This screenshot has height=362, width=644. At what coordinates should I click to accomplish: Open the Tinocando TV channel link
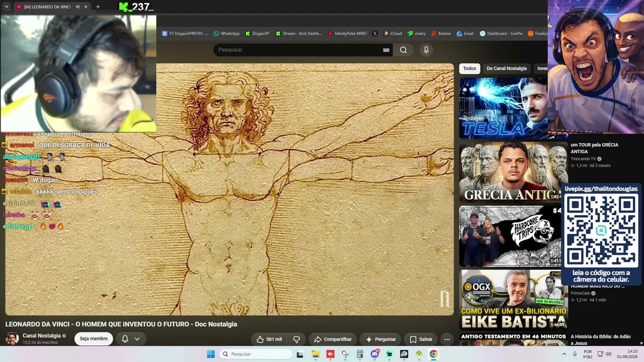[x=583, y=158]
